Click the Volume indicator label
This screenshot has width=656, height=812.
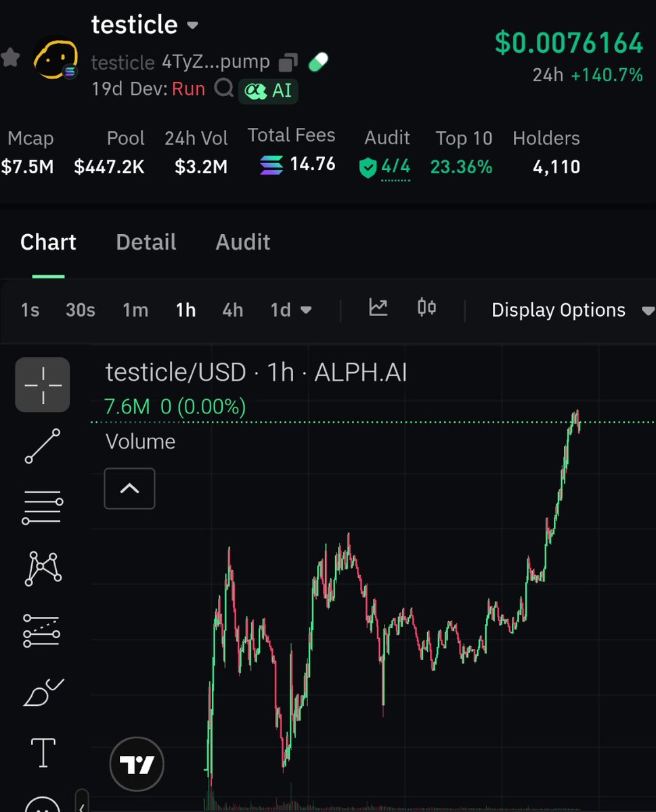pyautogui.click(x=141, y=442)
